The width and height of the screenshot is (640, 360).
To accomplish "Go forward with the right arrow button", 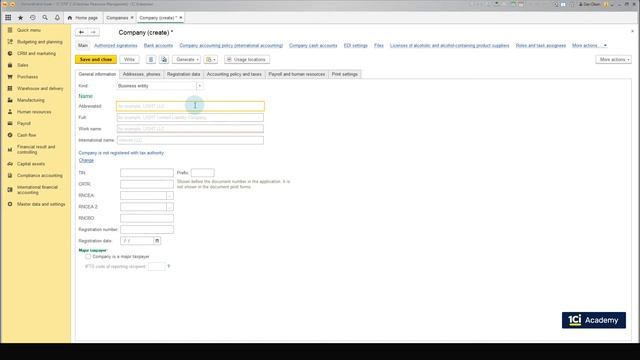I will (93, 32).
